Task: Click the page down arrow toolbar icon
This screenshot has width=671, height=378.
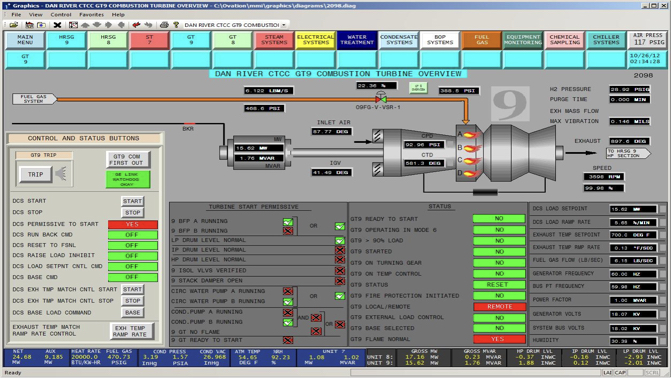Action: click(97, 25)
